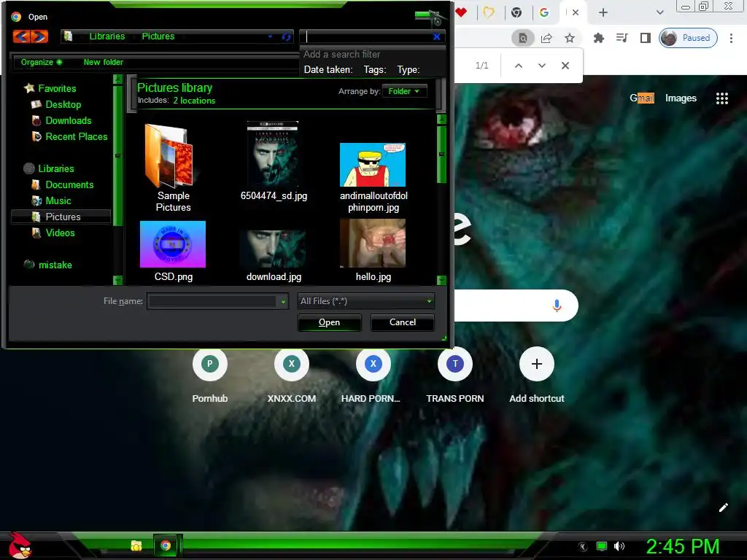Choose the 'Tags:' search filter
This screenshot has height=560, width=747.
point(375,70)
